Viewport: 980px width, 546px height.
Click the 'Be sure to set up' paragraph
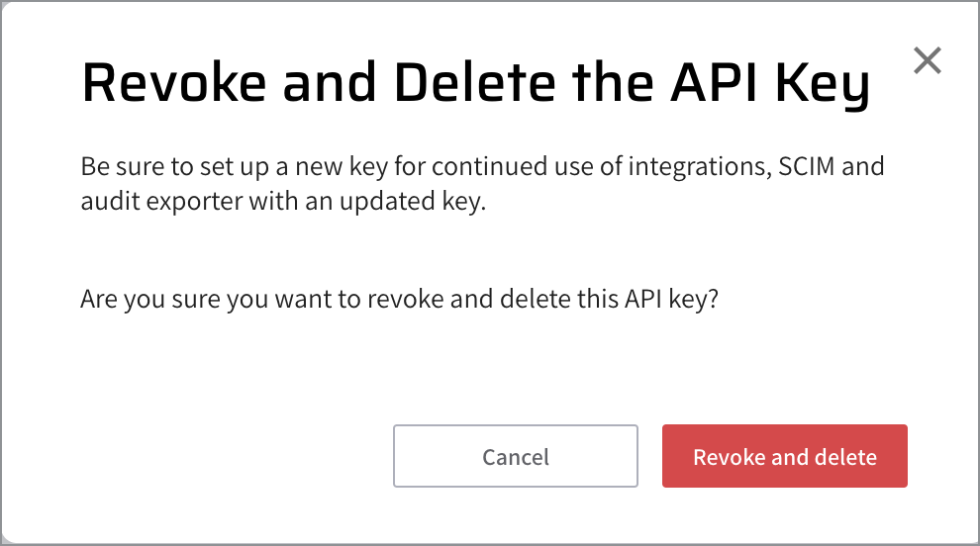point(482,187)
